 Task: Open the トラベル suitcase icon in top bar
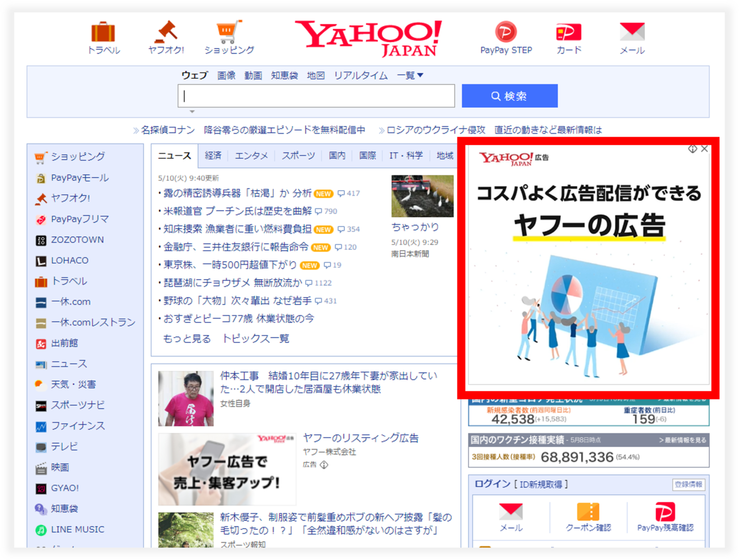coord(104,32)
